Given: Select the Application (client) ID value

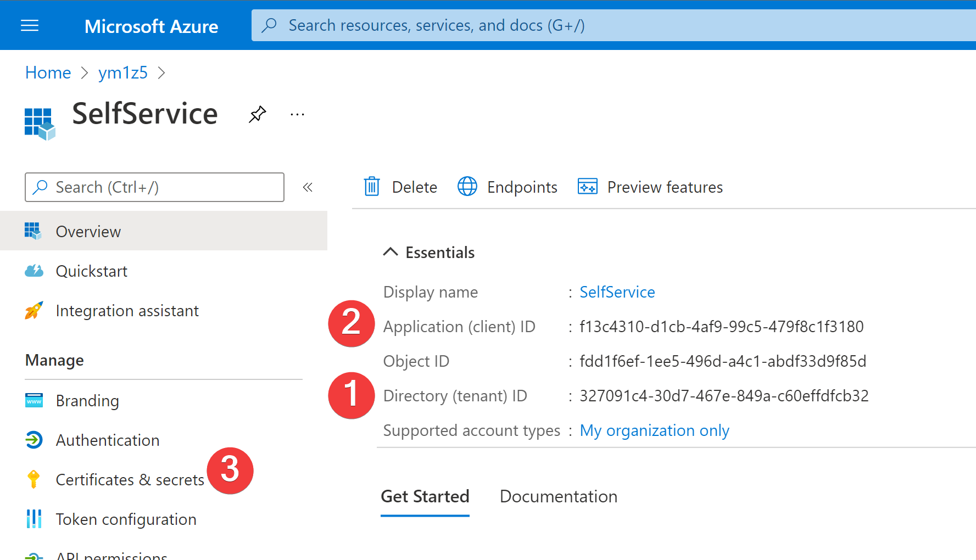Looking at the screenshot, I should (x=722, y=327).
